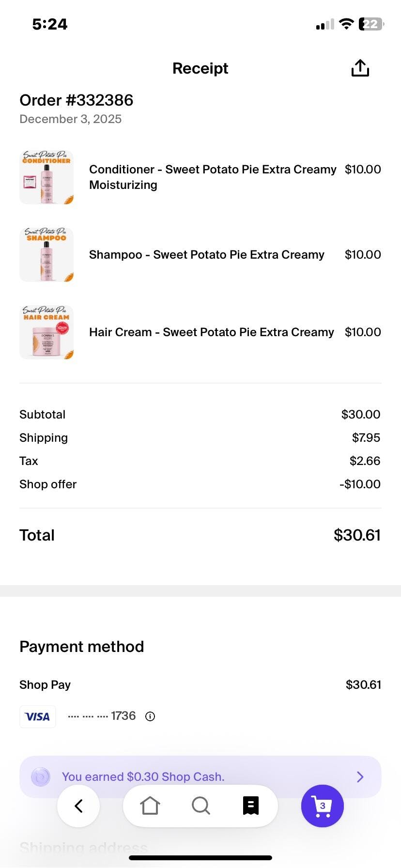Tap the share receipt icon
Image resolution: width=401 pixels, height=868 pixels.
click(360, 68)
